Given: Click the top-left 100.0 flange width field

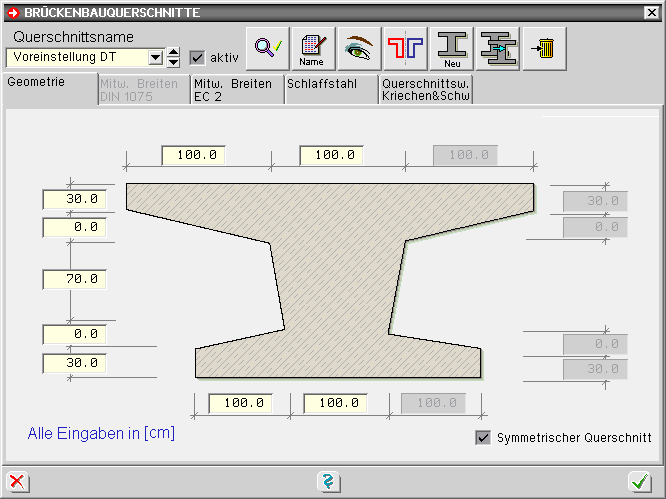Looking at the screenshot, I should (195, 156).
